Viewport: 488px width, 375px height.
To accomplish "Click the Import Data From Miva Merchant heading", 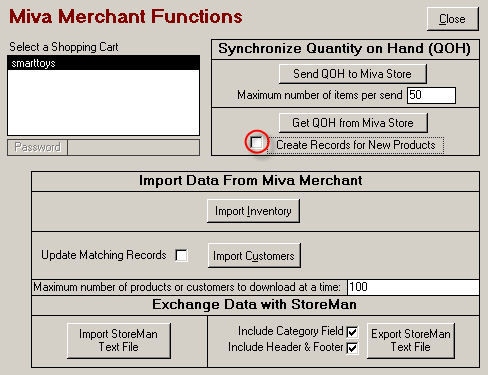I will [251, 180].
